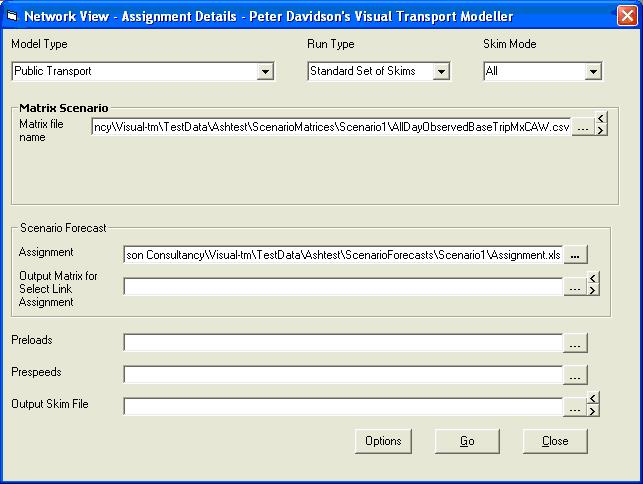Browse for Output Matrix for Select Link
This screenshot has height=484, width=643.
pyautogui.click(x=574, y=287)
